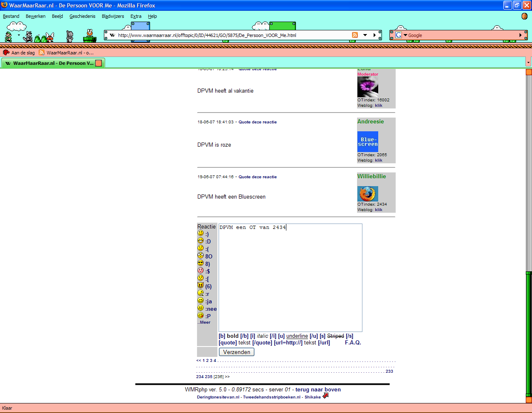Insert the :nee head-shaking emoticon
This screenshot has width=532, height=413.
(201, 308)
